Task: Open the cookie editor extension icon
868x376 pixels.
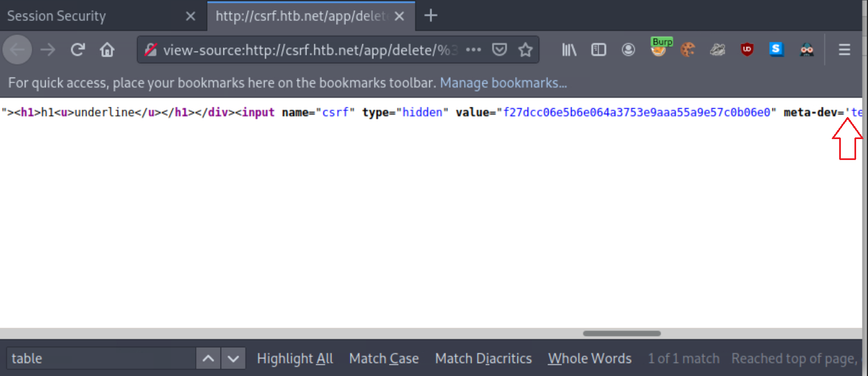Action: tap(688, 50)
